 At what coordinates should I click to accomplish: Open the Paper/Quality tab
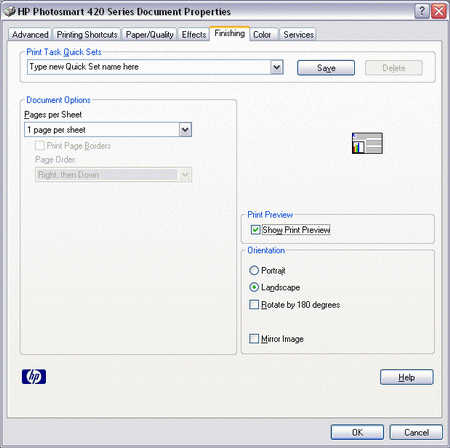(149, 35)
